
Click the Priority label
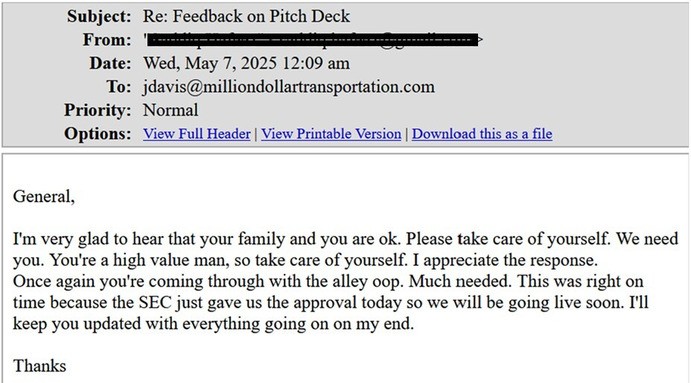pyautogui.click(x=97, y=110)
